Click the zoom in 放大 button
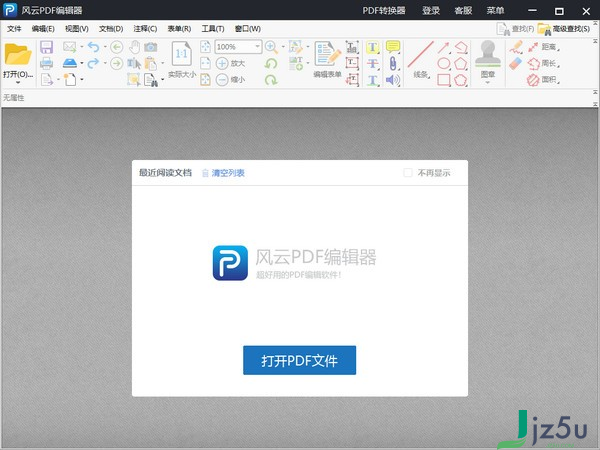The height and width of the screenshot is (450, 600). [x=231, y=63]
